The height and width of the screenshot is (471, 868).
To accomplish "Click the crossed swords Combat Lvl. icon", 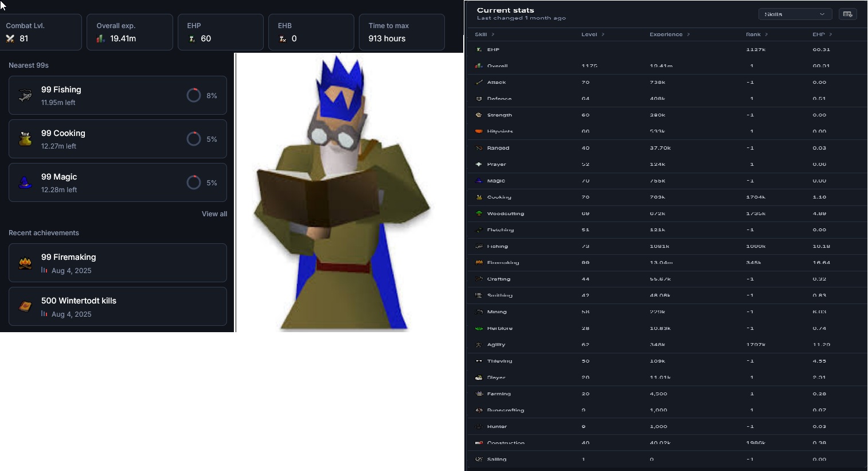I will [10, 39].
